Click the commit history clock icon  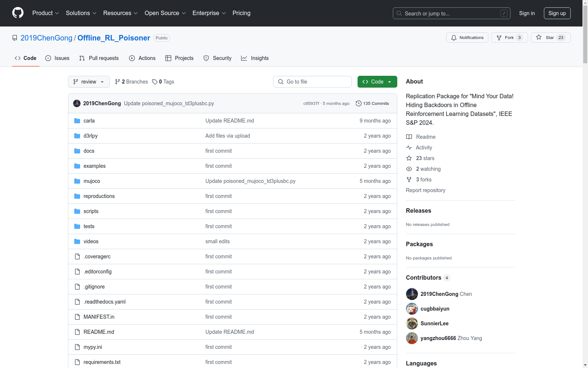[x=359, y=103]
